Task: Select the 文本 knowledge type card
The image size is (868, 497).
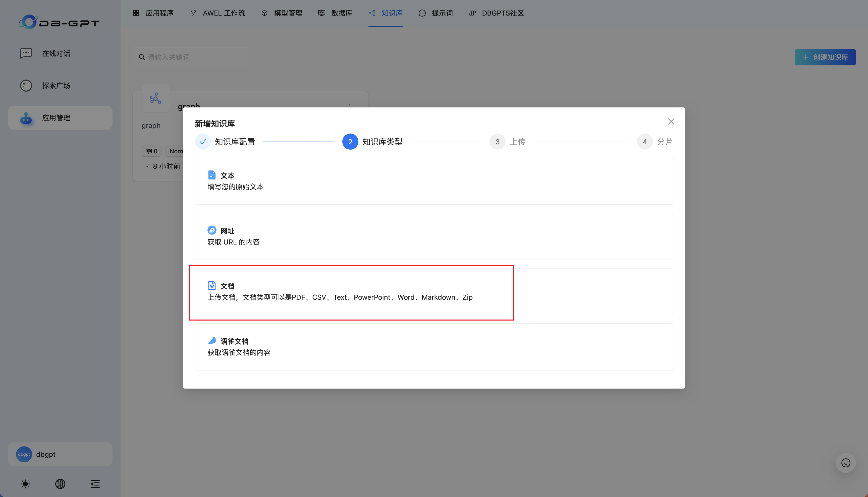Action: coord(434,181)
